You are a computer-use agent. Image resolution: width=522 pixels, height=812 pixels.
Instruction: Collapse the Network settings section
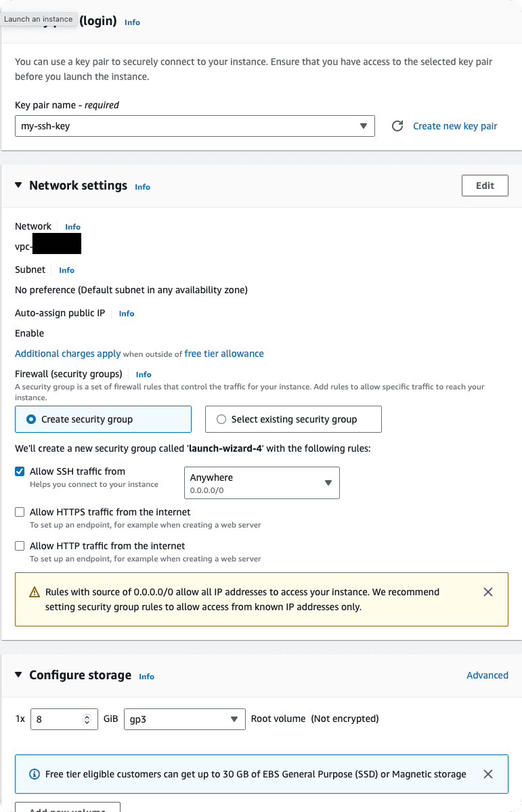coord(18,186)
